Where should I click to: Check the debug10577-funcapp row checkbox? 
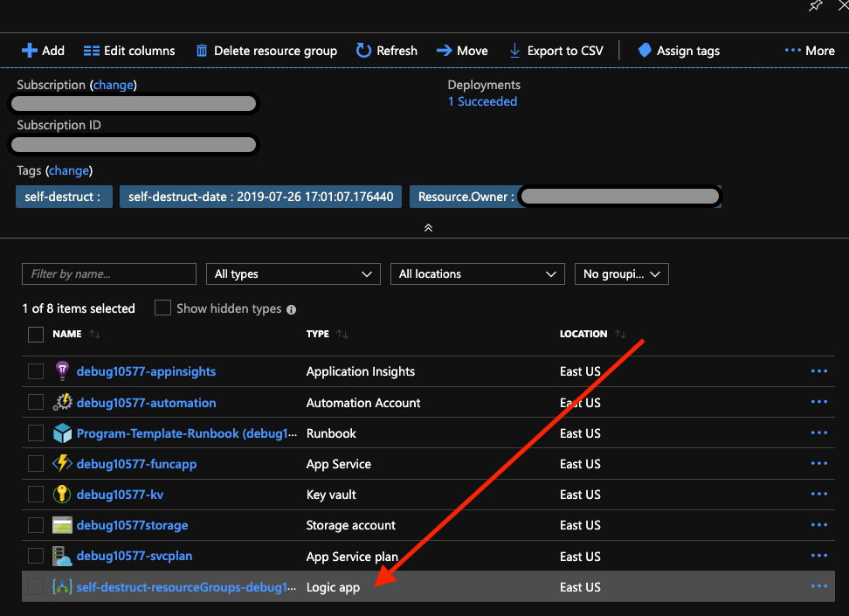click(x=36, y=464)
